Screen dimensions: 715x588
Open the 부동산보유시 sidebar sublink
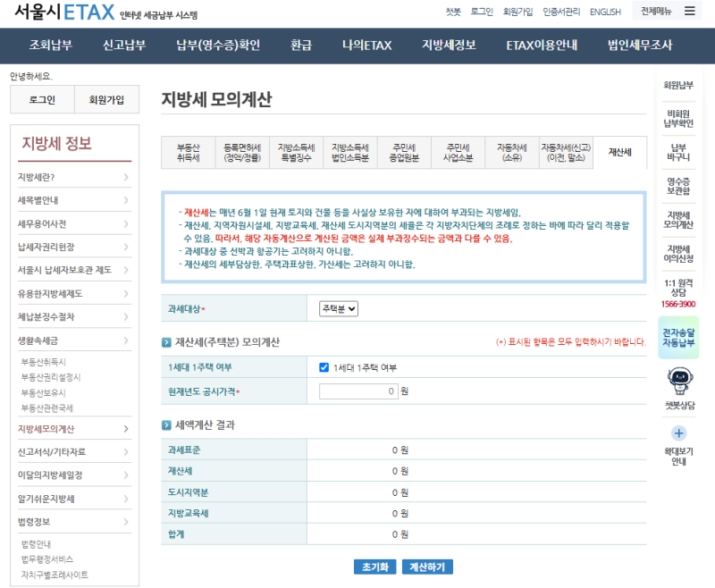[43, 392]
